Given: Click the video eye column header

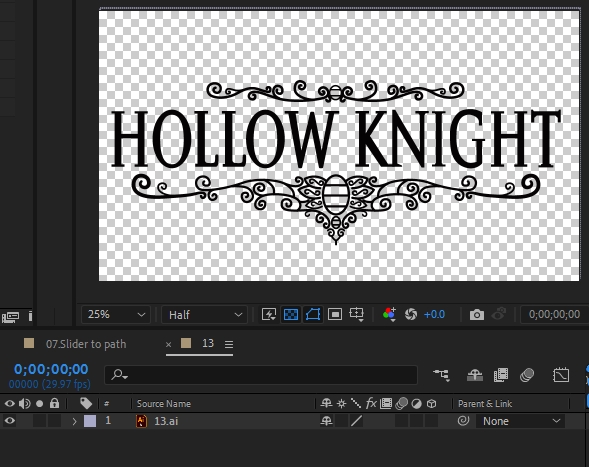Looking at the screenshot, I should pos(10,404).
